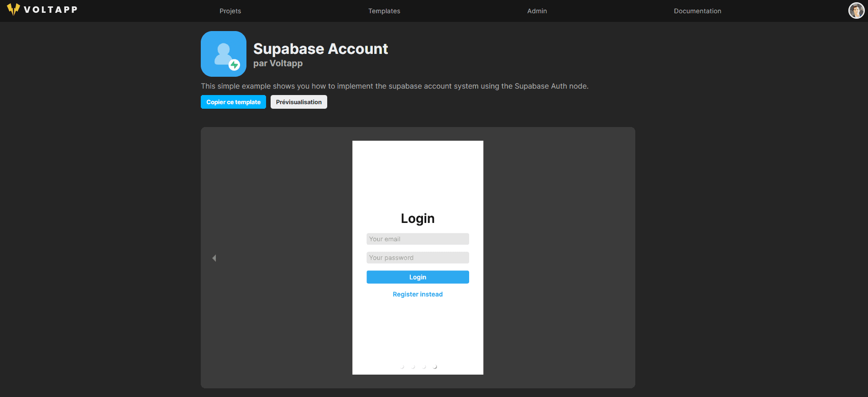Select the third carousel dot indicator
The height and width of the screenshot is (397, 868).
pyautogui.click(x=424, y=366)
